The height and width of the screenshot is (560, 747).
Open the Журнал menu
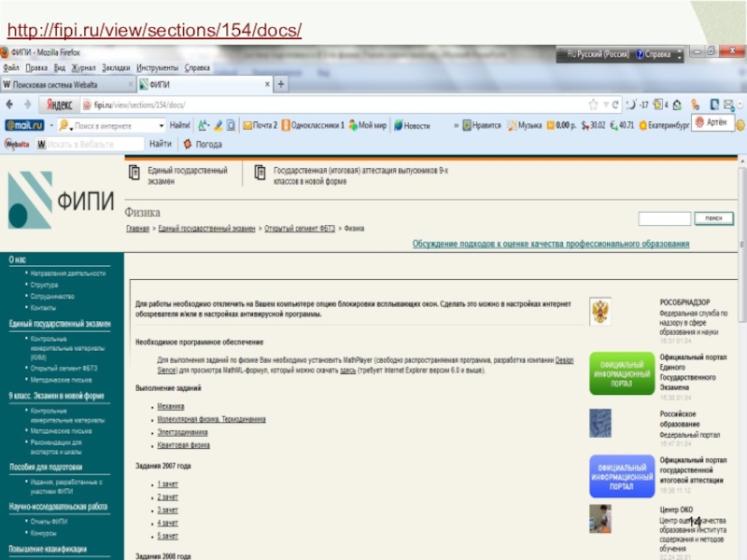[83, 67]
